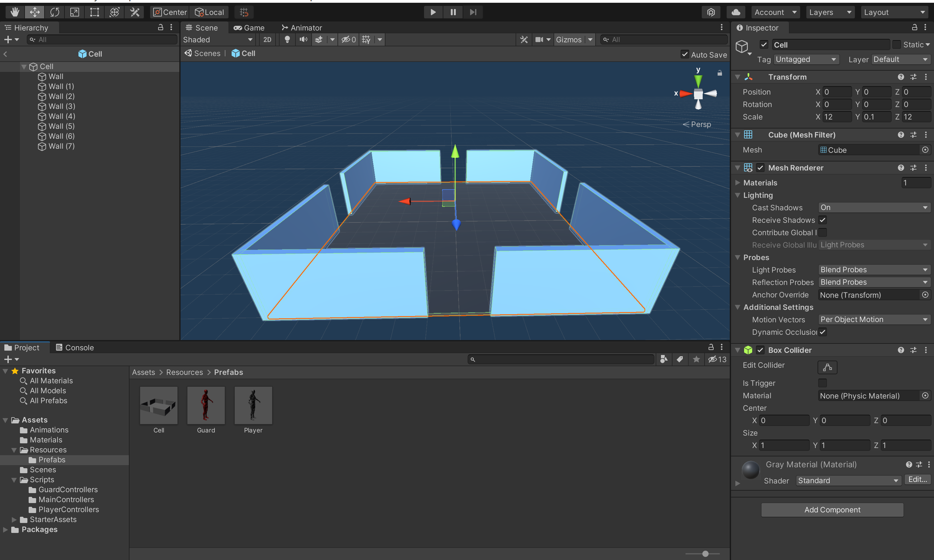Expand the StarterAssets folder
Image resolution: width=934 pixels, height=560 pixels.
14,520
